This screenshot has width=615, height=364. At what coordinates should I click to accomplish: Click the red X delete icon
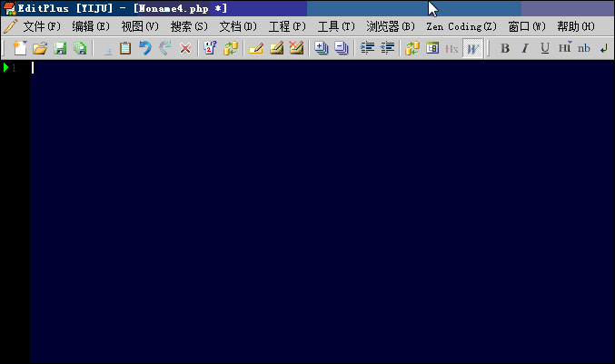coord(185,48)
